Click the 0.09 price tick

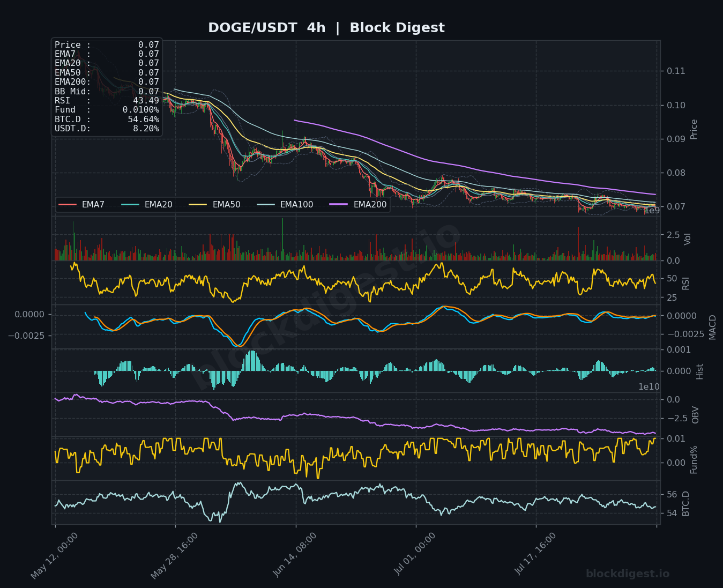tap(676, 139)
